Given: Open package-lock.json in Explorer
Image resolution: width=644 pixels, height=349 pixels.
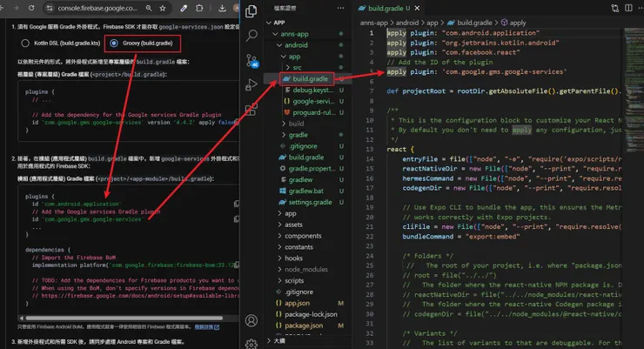Looking at the screenshot, I should coord(311,314).
